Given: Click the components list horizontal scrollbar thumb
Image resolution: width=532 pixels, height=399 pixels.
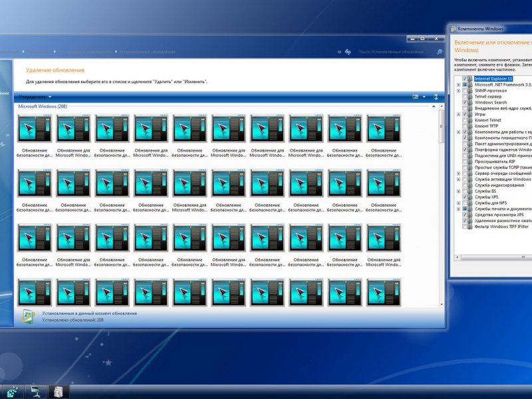Looking at the screenshot, I should point(496,257).
